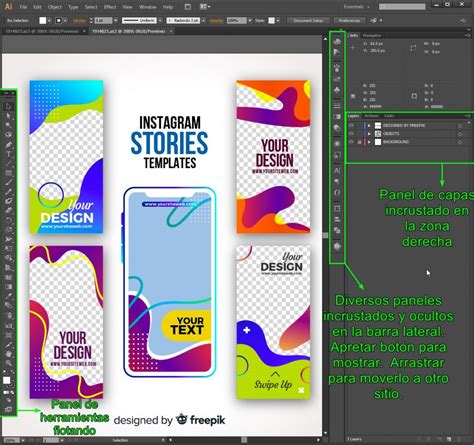Open the Info panel options menu
Screen dimensions: 474x445
[468, 35]
